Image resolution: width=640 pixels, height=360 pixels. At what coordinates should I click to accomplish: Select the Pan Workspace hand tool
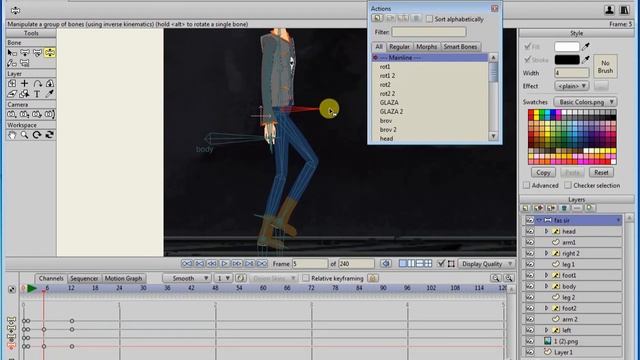click(x=12, y=135)
